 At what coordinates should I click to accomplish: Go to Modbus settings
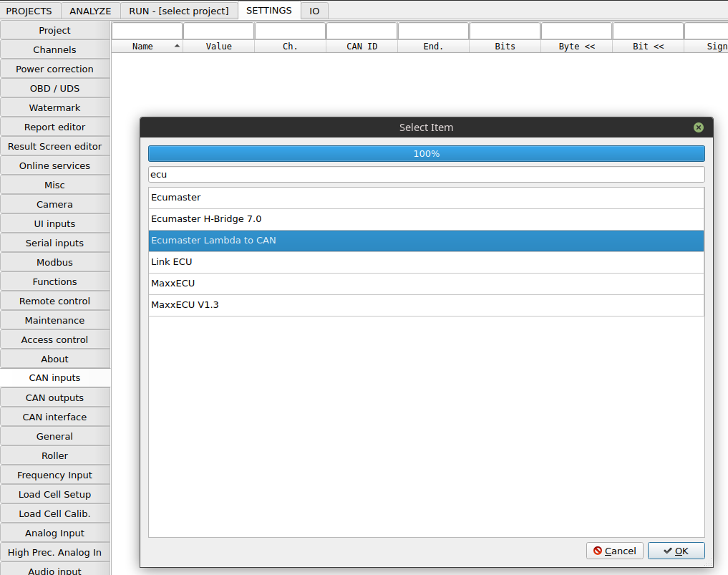[55, 263]
